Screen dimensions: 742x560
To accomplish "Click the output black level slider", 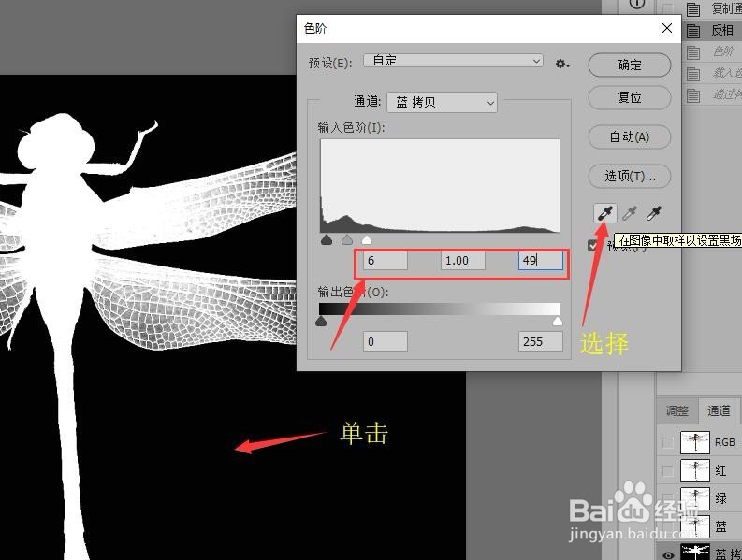I will 321,322.
